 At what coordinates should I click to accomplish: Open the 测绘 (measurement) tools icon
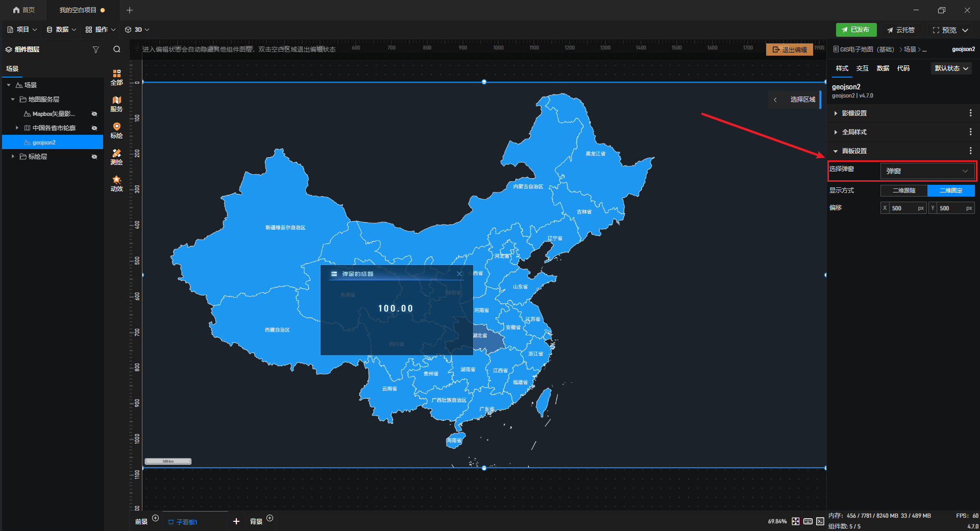point(116,157)
